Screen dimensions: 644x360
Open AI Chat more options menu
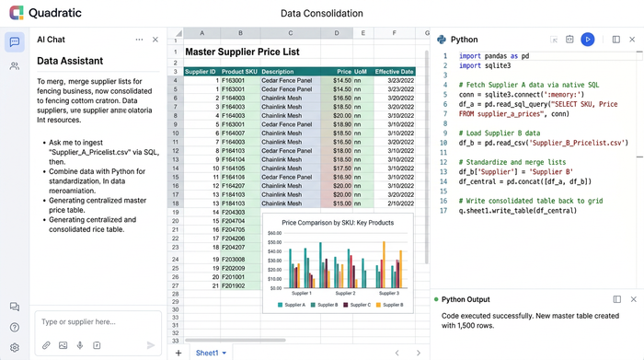point(139,40)
